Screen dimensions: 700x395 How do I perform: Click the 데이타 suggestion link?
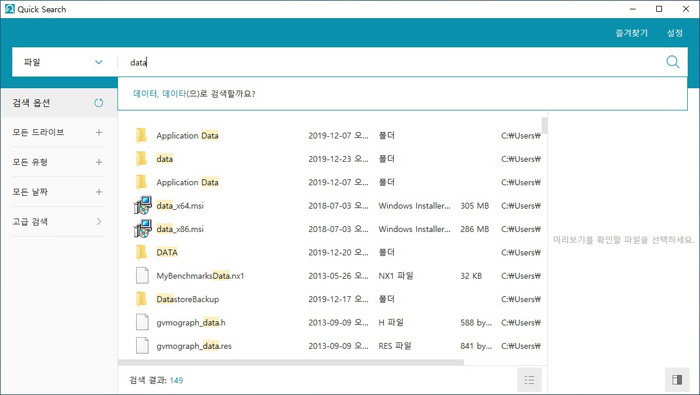[x=174, y=94]
